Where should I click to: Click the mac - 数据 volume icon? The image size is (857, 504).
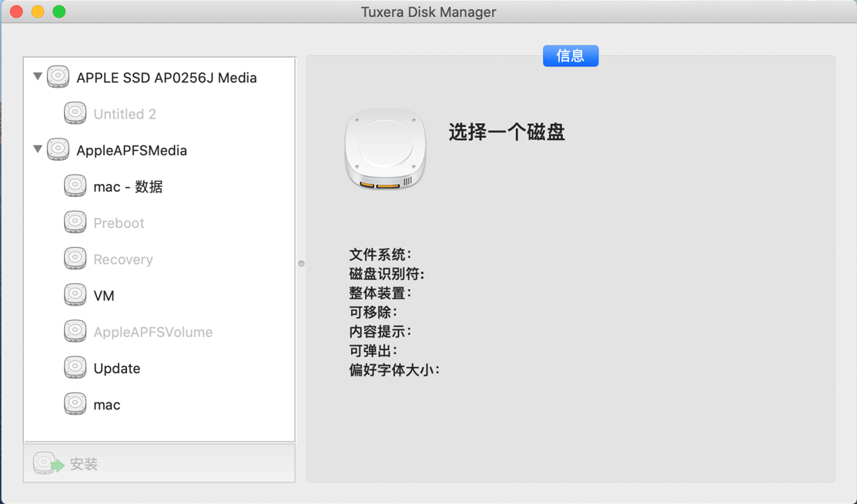click(x=75, y=186)
